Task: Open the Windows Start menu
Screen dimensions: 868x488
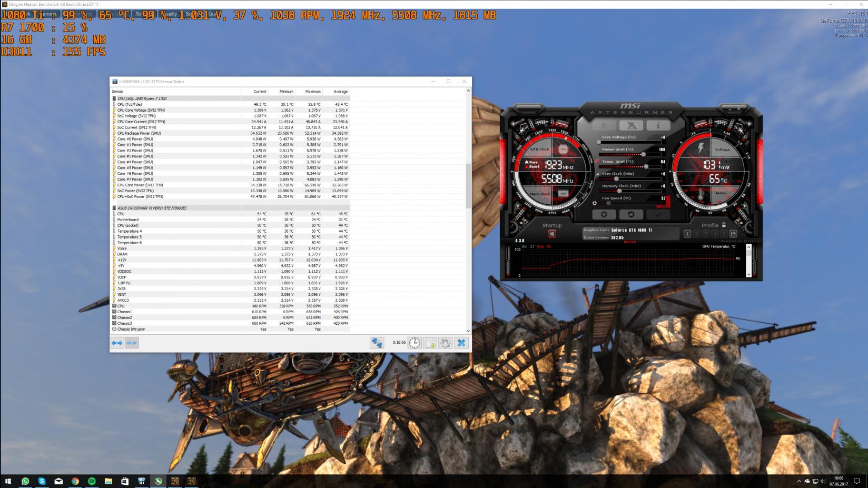Action: [x=8, y=481]
